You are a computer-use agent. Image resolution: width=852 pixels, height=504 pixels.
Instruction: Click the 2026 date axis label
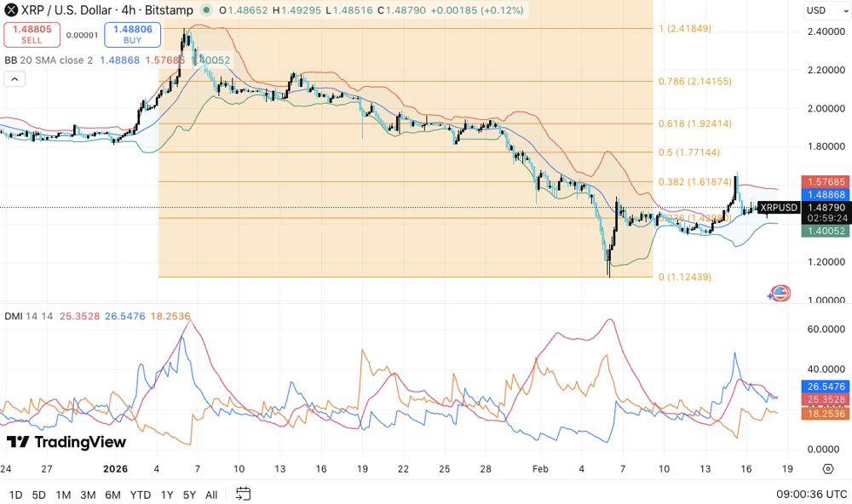pos(115,469)
